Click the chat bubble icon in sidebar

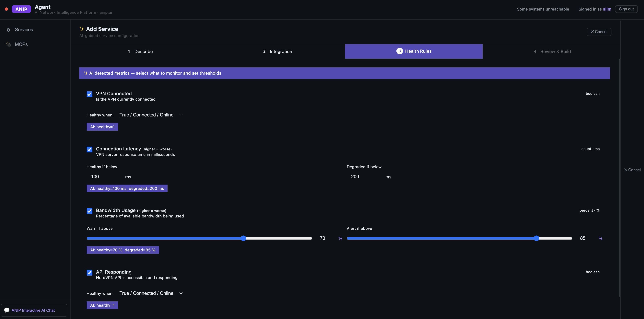click(7, 310)
